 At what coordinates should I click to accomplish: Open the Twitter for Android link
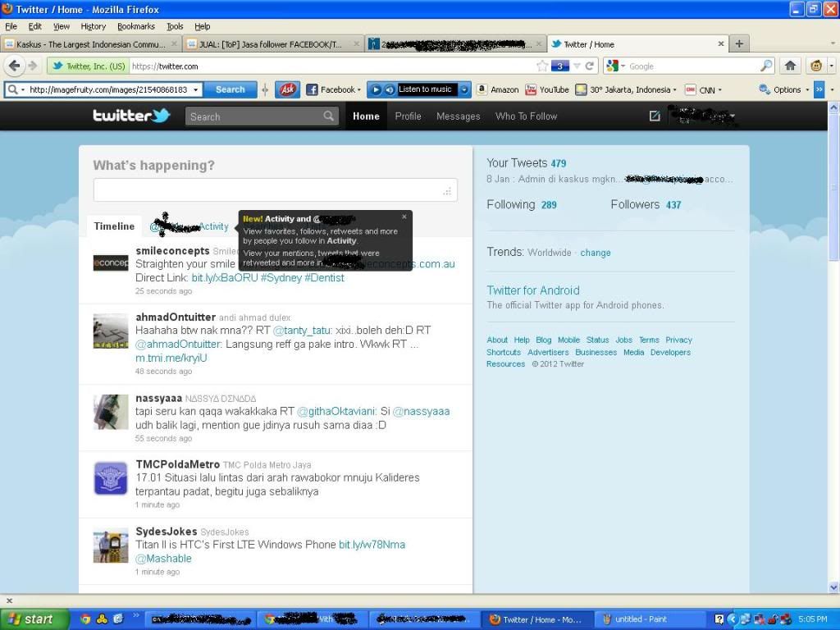point(533,290)
